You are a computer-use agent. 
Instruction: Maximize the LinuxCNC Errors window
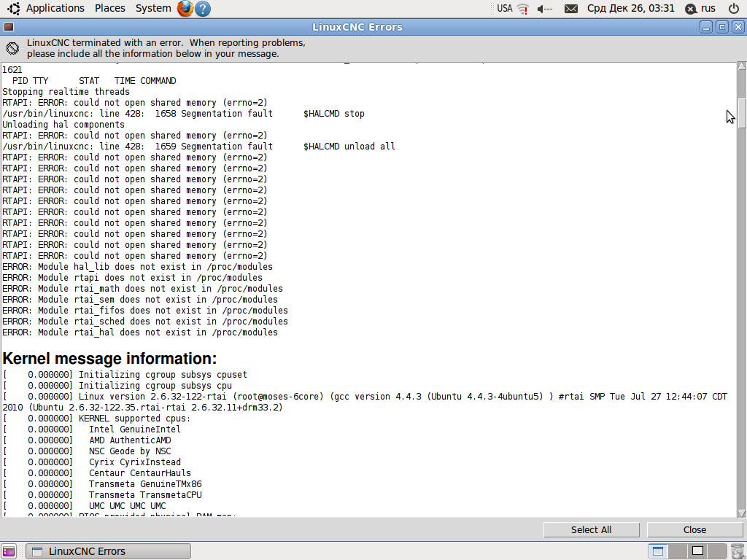point(722,27)
